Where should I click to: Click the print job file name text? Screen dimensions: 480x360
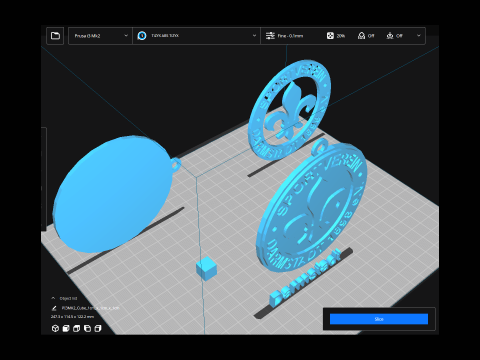point(90,308)
